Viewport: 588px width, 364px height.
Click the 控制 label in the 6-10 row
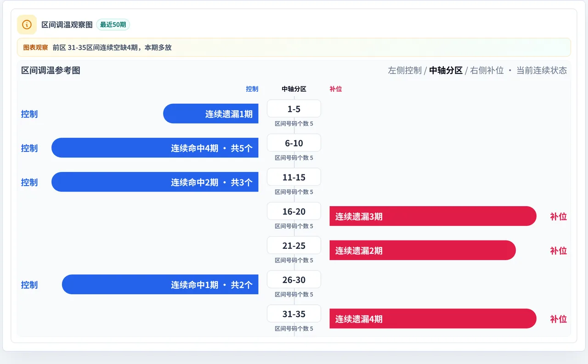click(x=29, y=148)
